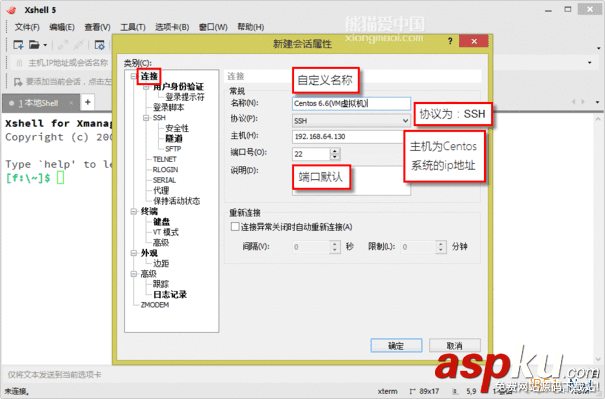Click the 间隔 seconds spinner

pos(316,247)
